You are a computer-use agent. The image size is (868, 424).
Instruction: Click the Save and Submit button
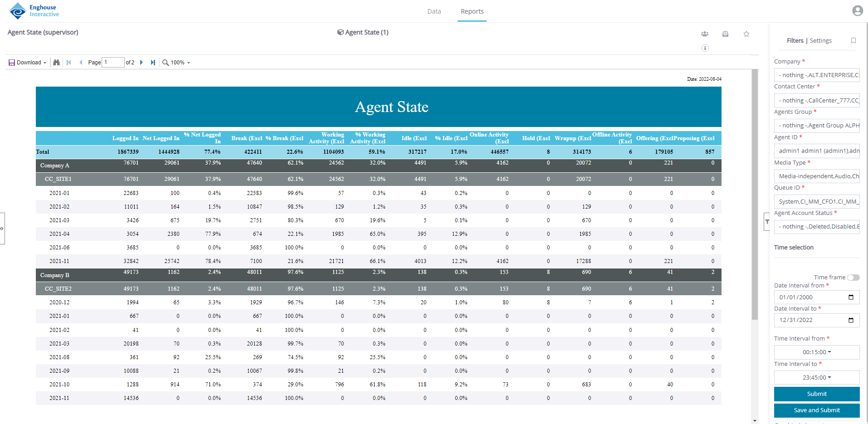click(x=816, y=410)
